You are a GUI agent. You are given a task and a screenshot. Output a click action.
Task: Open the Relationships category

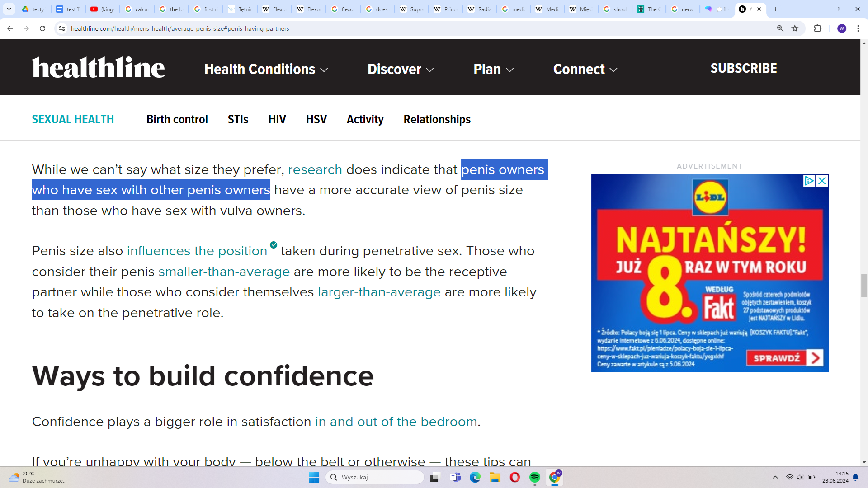[x=437, y=119]
